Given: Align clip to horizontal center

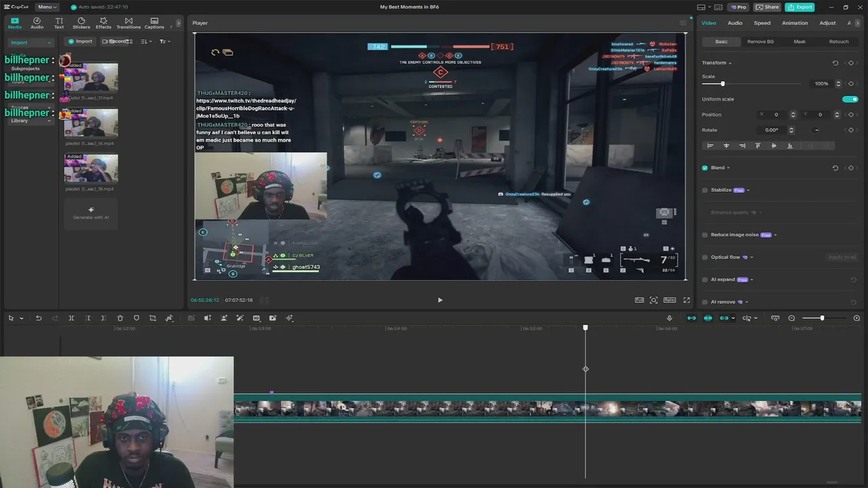Looking at the screenshot, I should click(x=726, y=146).
